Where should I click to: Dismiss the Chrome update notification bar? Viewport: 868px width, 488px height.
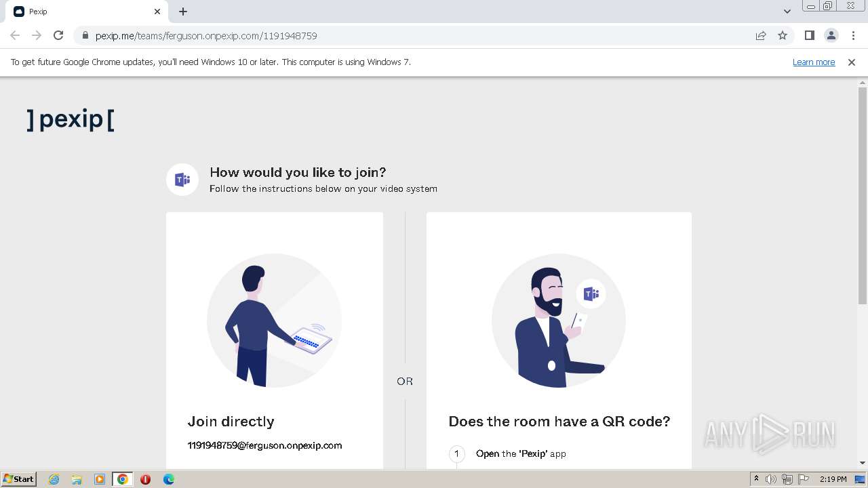coord(852,62)
